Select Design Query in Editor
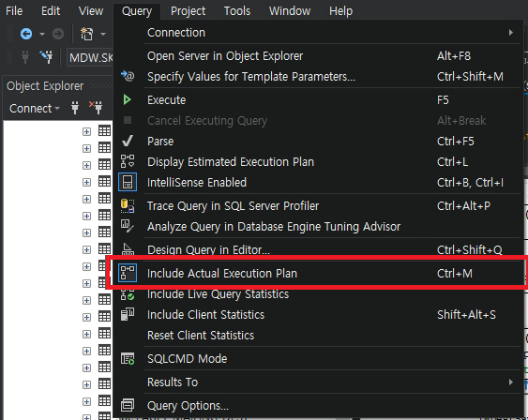 click(318, 249)
